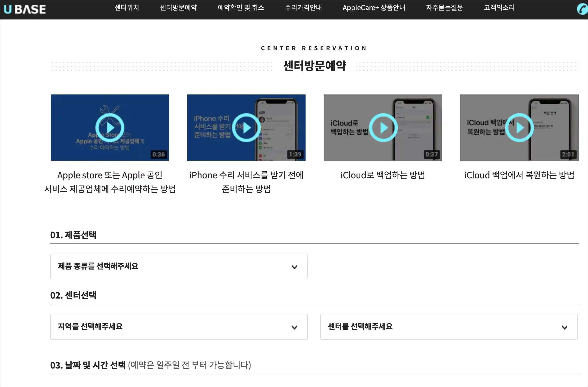This screenshot has height=387, width=588.
Task: Click the 01. 제품선택 heading
Action: pos(73,235)
